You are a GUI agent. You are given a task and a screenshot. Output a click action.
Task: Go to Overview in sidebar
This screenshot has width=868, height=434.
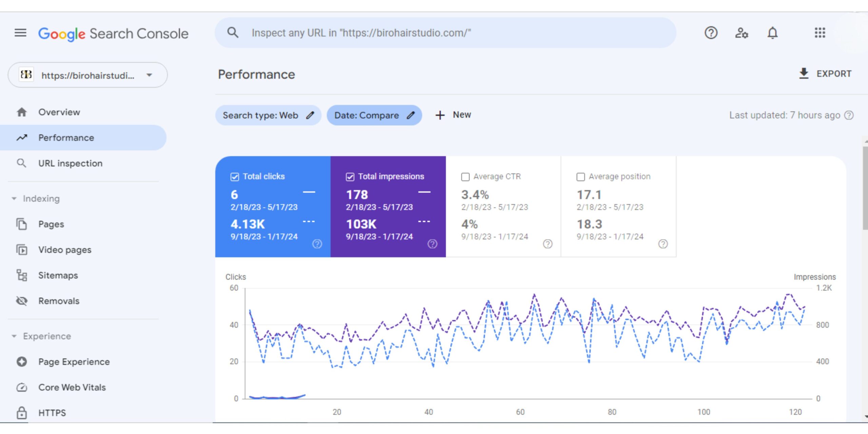[x=83, y=112]
